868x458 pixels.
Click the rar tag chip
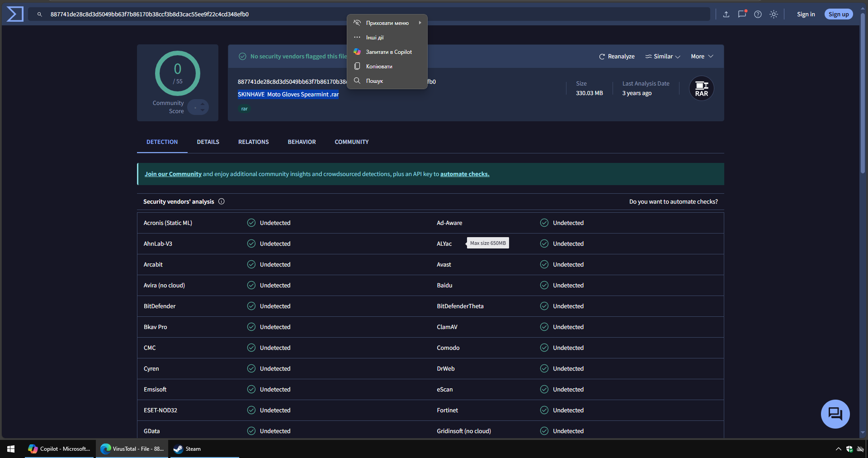tap(245, 109)
